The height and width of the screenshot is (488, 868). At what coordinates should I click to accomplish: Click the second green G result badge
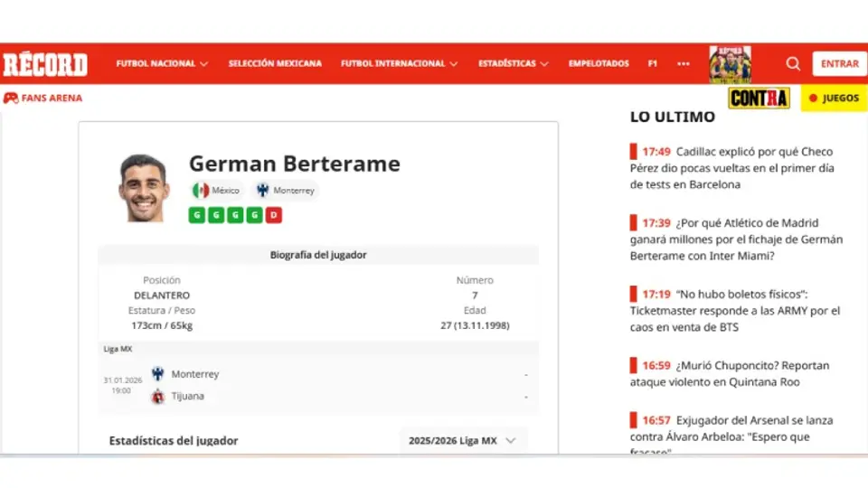click(216, 215)
